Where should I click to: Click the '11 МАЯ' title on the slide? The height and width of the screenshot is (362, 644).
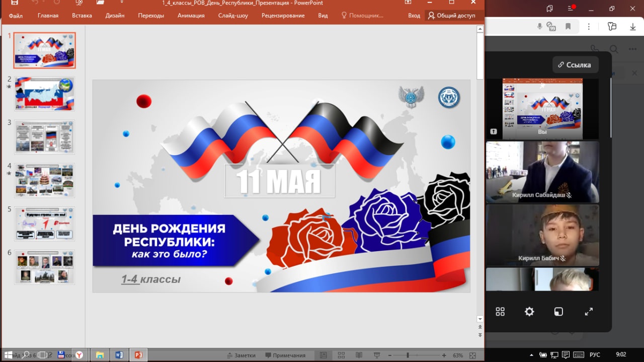pos(278,182)
